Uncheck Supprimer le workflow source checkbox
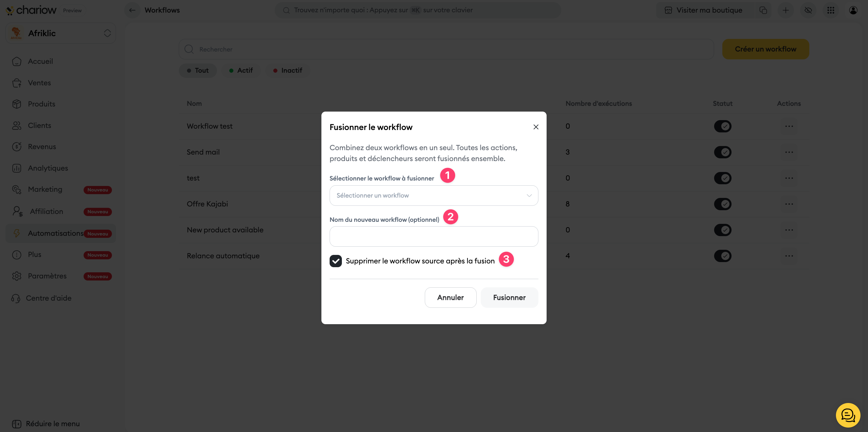 [336, 261]
